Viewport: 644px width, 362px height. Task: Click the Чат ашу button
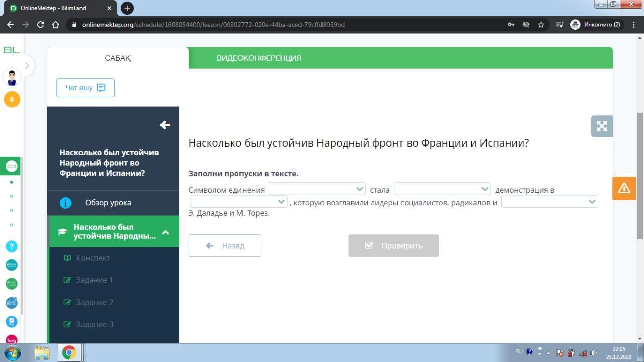click(x=86, y=88)
